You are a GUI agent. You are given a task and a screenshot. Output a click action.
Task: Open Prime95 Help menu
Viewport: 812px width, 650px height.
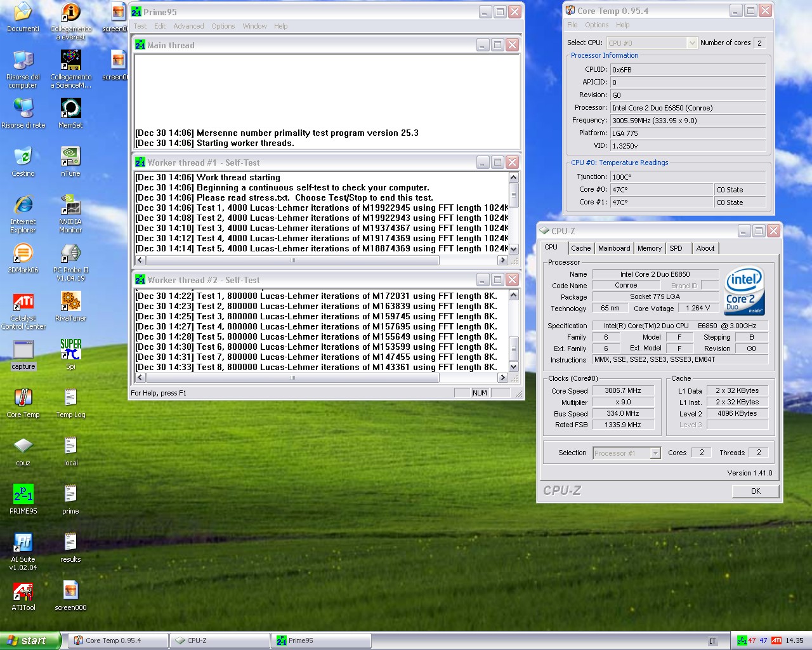(x=281, y=26)
